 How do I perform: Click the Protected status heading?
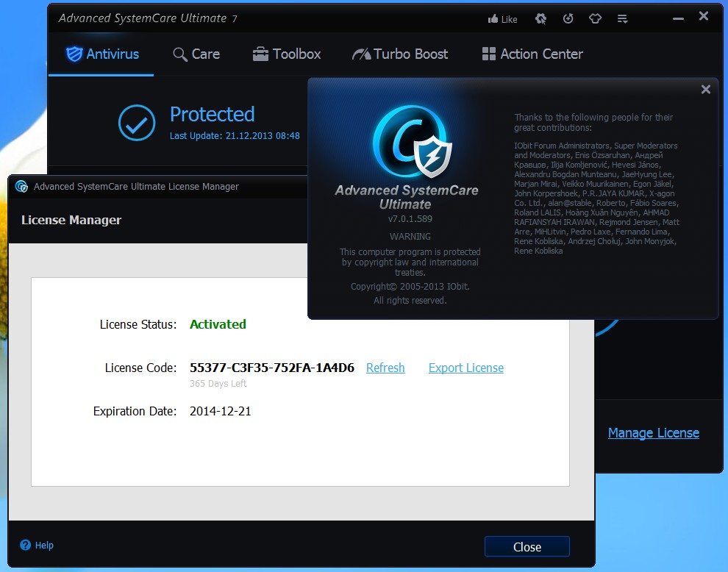(x=213, y=114)
